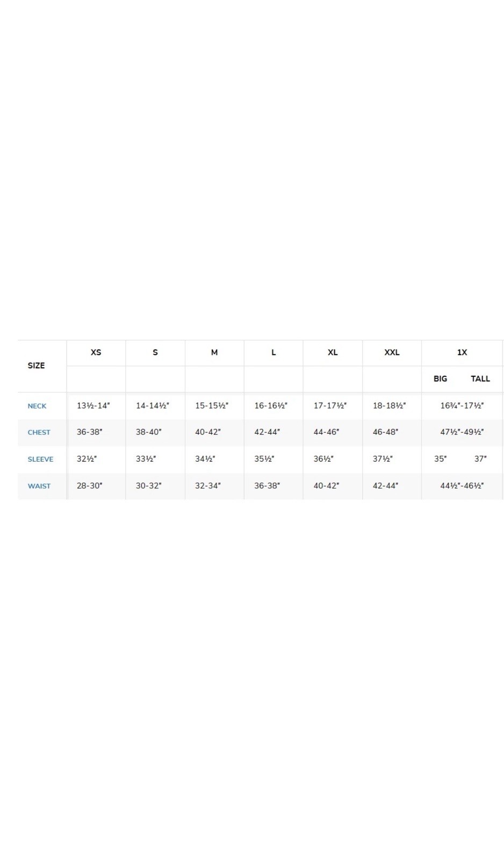504x860 pixels.
Task: Click the TALL sub-header under 1X
Action: (480, 379)
